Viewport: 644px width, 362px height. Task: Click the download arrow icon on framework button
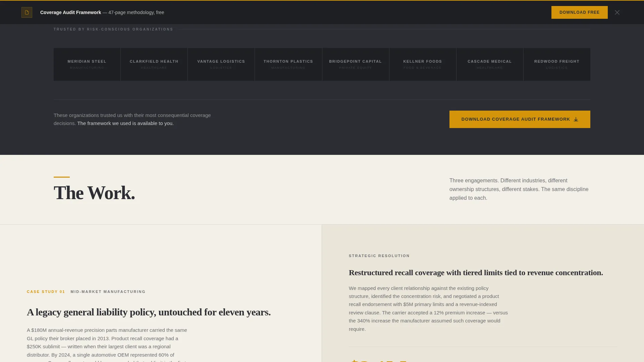point(576,119)
